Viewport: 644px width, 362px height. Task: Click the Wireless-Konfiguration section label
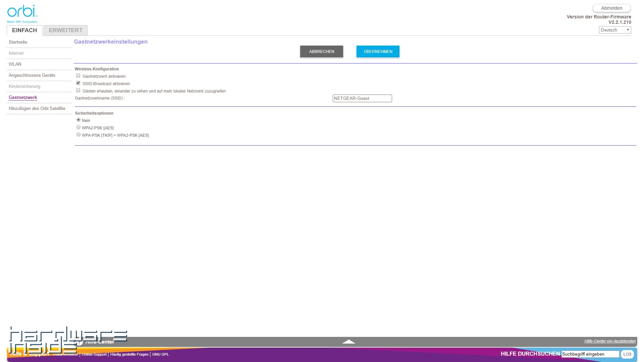97,69
